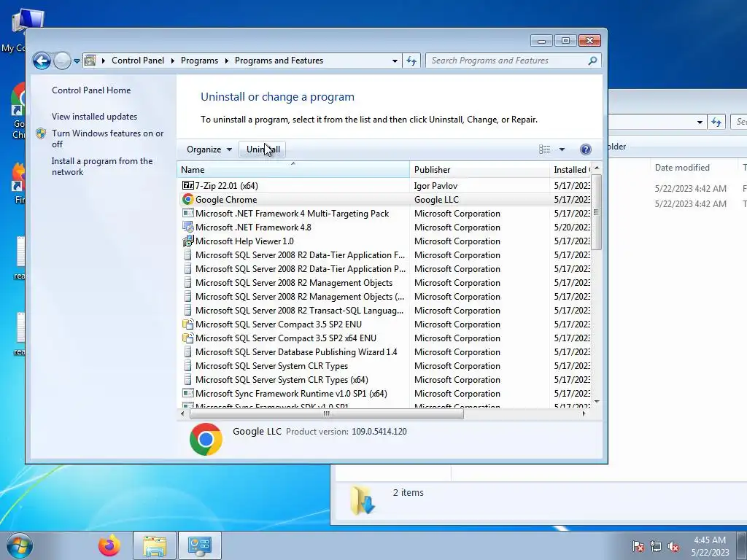747x560 pixels.
Task: Open the Help question mark button
Action: pos(586,149)
